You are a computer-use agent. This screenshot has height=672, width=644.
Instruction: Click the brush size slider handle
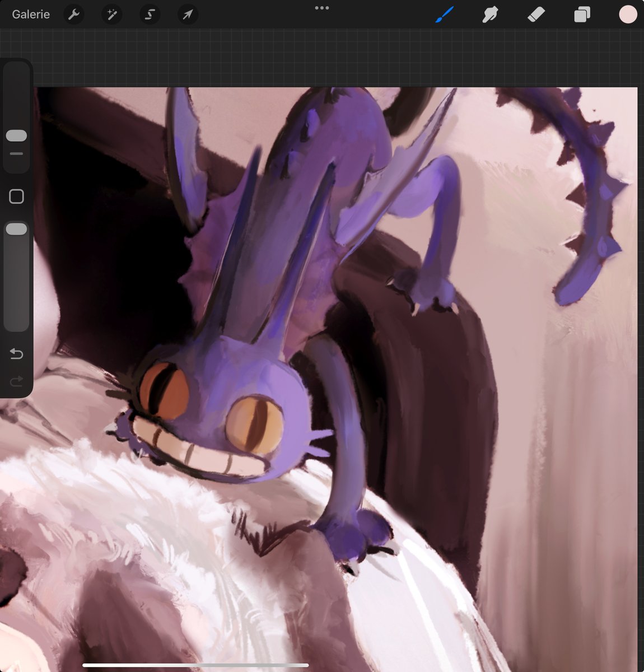[16, 136]
